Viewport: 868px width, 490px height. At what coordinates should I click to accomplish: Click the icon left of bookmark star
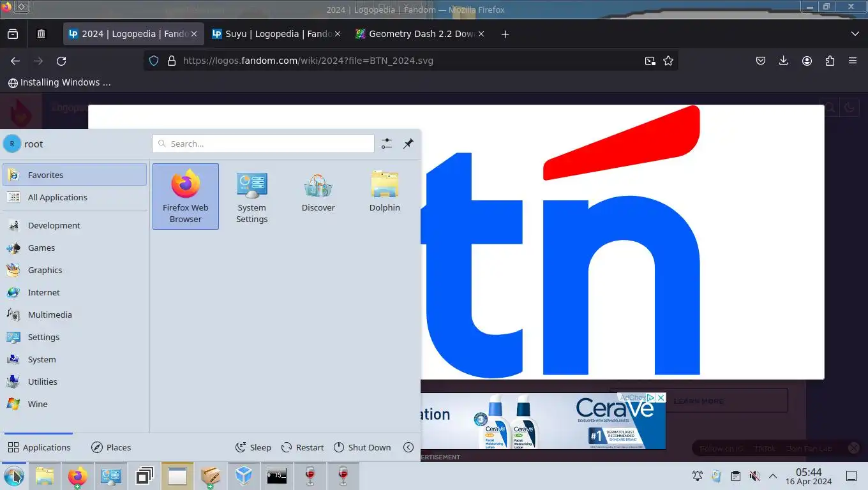pyautogui.click(x=650, y=61)
